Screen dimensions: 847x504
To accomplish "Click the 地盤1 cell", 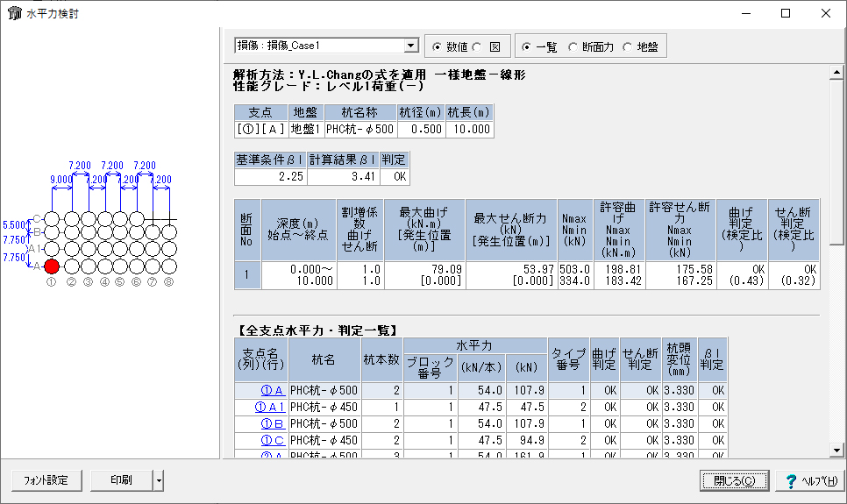I will click(306, 129).
